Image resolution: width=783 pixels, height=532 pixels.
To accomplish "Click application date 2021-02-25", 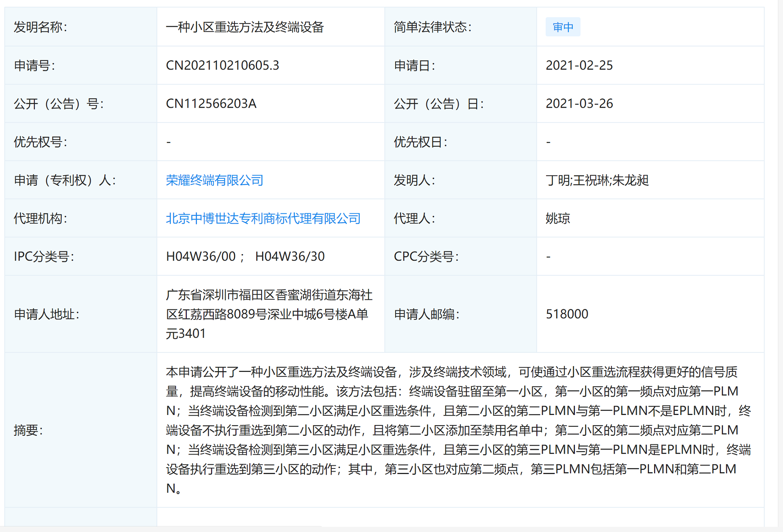I will coord(579,65).
